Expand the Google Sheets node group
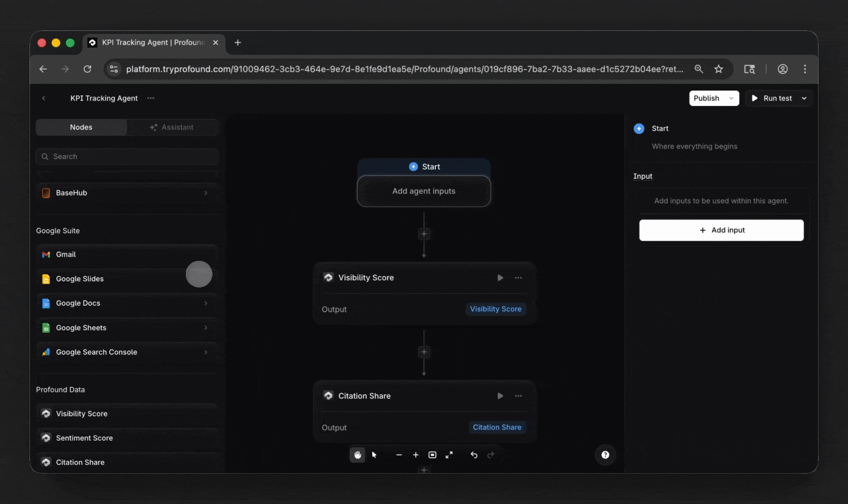Image resolution: width=848 pixels, height=504 pixels. (x=205, y=328)
